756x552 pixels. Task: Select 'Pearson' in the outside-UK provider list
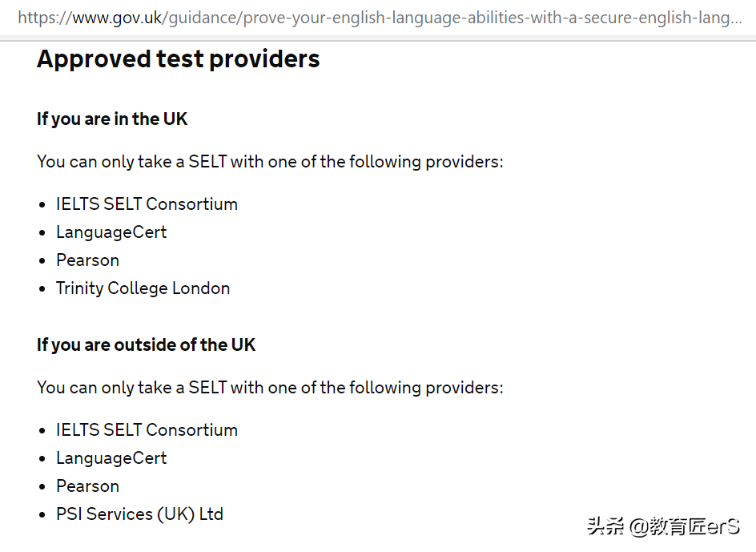pyautogui.click(x=87, y=486)
